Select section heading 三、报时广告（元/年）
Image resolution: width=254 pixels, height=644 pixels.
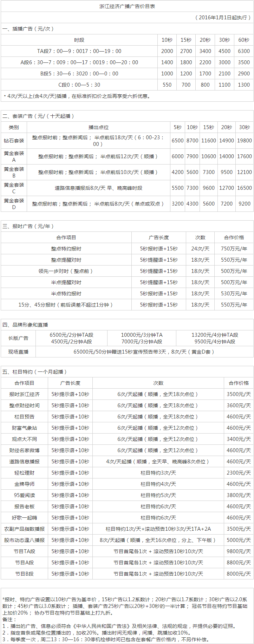[28, 226]
